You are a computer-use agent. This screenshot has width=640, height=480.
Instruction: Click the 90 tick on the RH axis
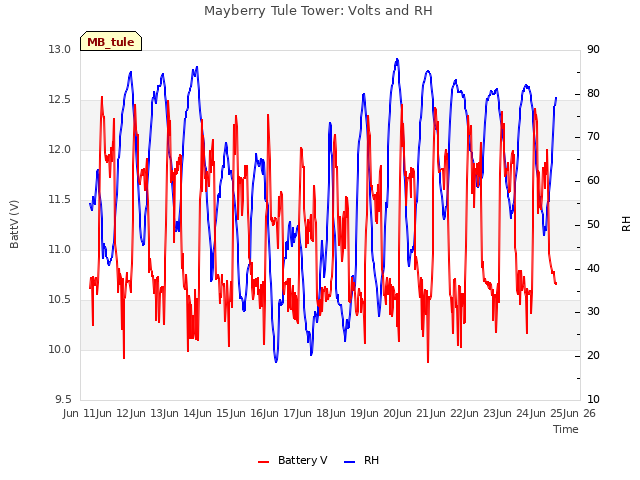pos(593,49)
